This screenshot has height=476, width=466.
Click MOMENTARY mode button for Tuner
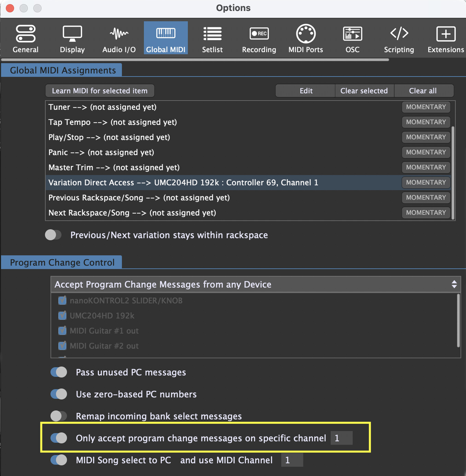pyautogui.click(x=426, y=107)
